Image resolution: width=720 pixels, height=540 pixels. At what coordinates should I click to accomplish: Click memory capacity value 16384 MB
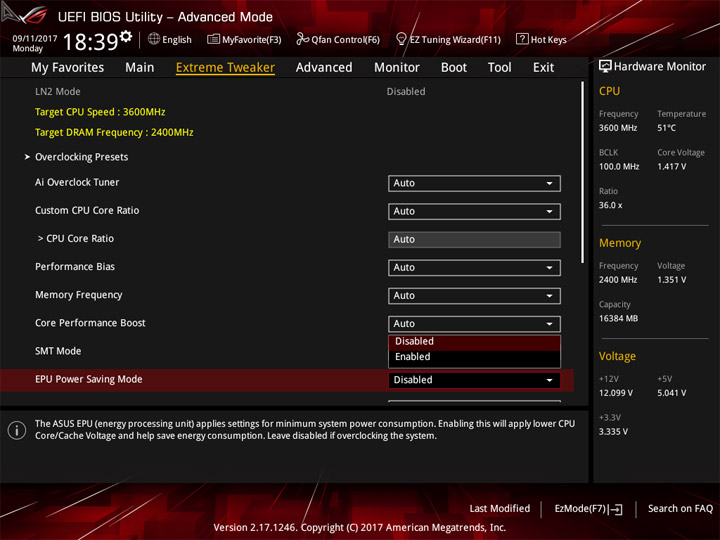[619, 319]
